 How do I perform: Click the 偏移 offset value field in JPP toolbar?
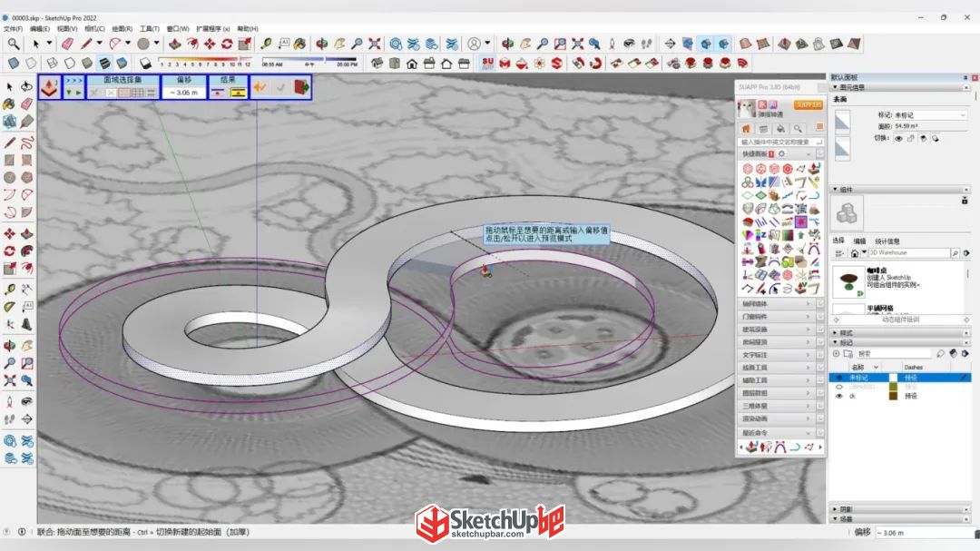pos(184,93)
